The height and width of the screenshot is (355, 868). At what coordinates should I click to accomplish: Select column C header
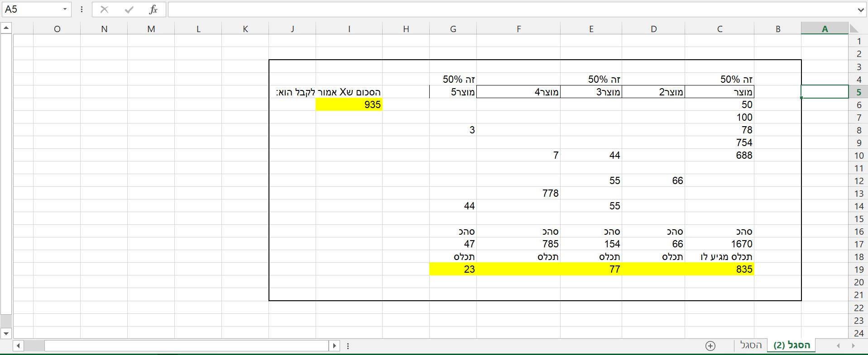click(719, 28)
